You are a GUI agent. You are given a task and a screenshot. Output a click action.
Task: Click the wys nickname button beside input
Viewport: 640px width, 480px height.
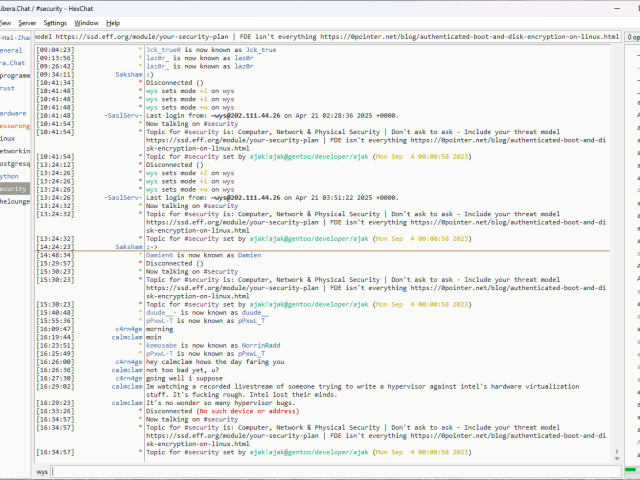42,470
